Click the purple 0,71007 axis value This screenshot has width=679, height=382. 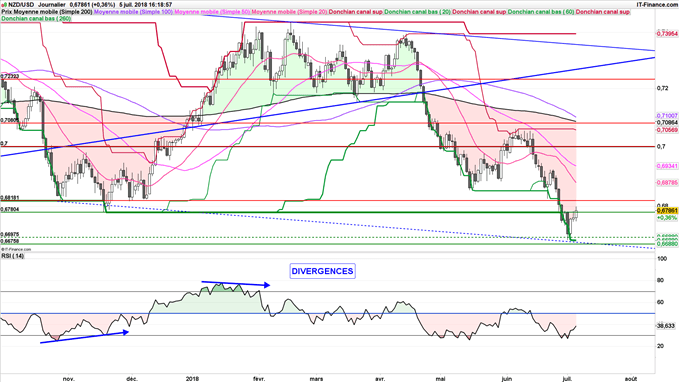click(667, 116)
